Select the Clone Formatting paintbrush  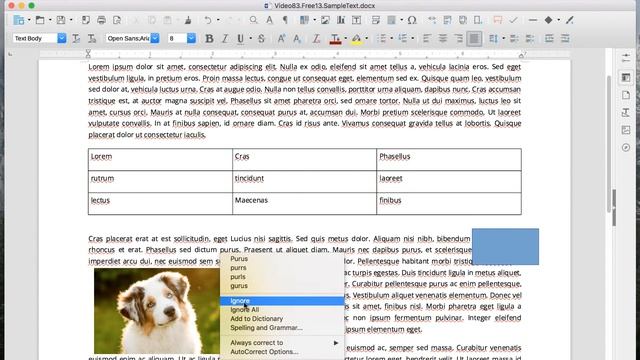click(188, 20)
